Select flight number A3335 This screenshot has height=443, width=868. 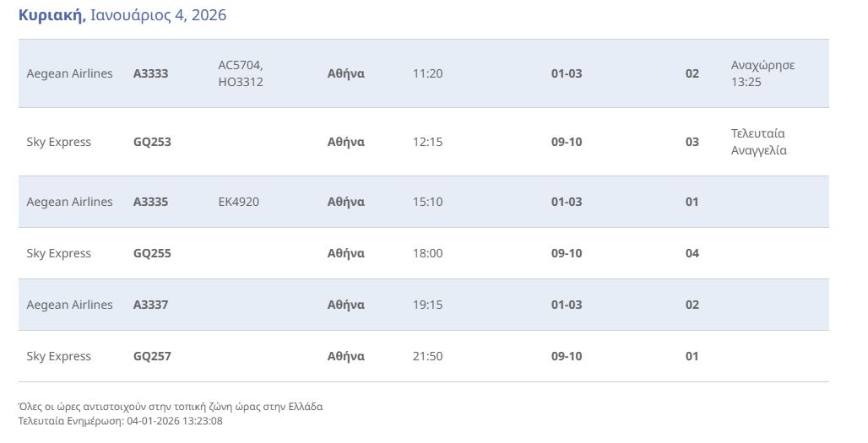tap(151, 202)
